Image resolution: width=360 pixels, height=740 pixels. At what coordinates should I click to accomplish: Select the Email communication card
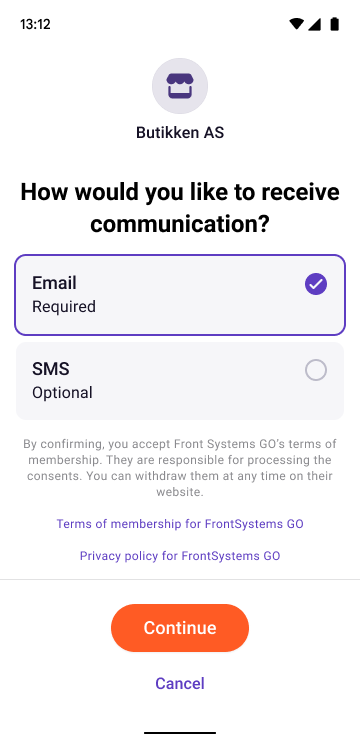(x=180, y=295)
